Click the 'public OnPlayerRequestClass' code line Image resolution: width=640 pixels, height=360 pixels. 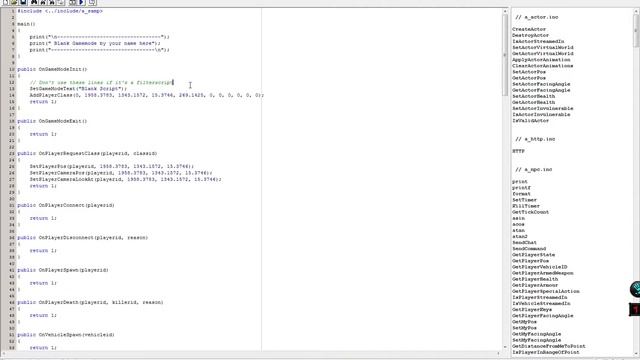pyautogui.click(x=87, y=153)
